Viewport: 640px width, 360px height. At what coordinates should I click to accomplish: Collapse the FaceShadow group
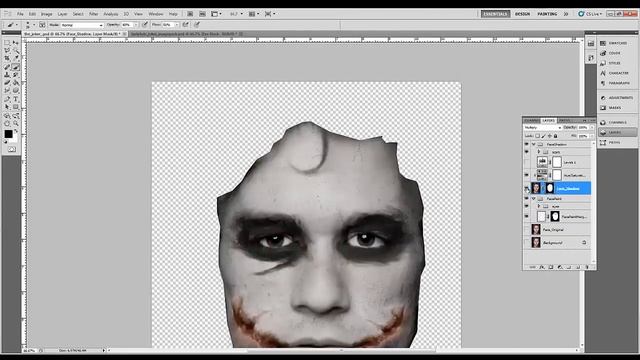[x=533, y=144]
